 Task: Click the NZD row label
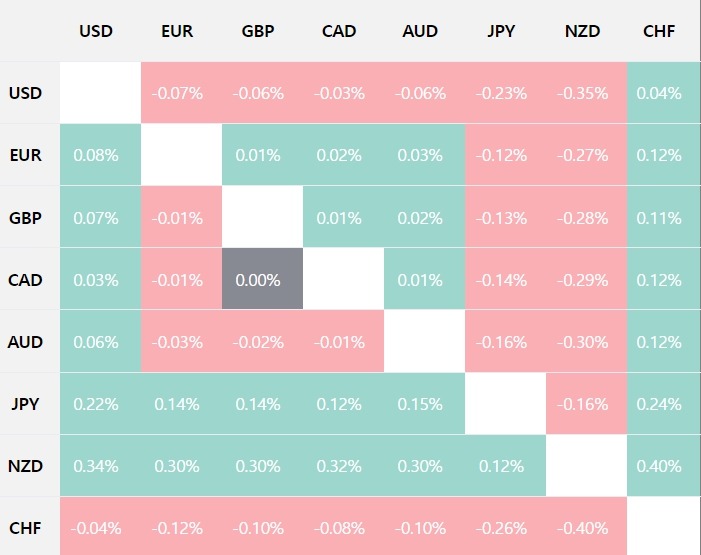coord(25,466)
